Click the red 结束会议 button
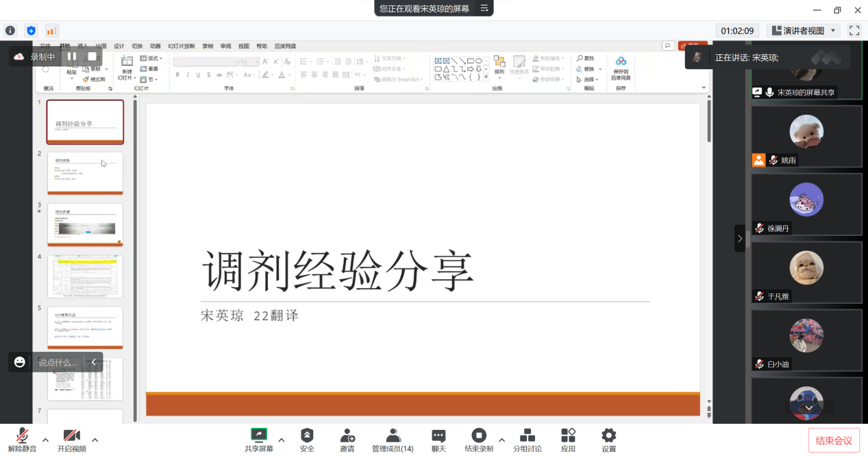The width and height of the screenshot is (868, 456). 834,440
